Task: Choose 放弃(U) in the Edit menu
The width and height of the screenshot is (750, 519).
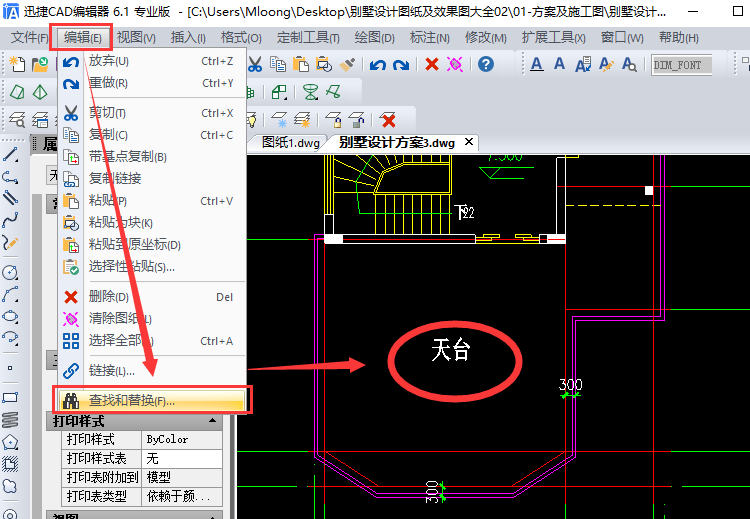Action: 152,61
